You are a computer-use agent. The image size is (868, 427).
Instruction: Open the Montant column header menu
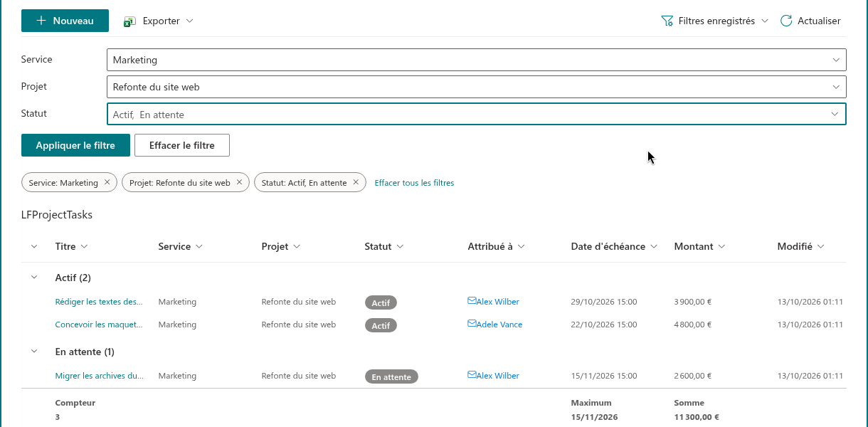(699, 246)
